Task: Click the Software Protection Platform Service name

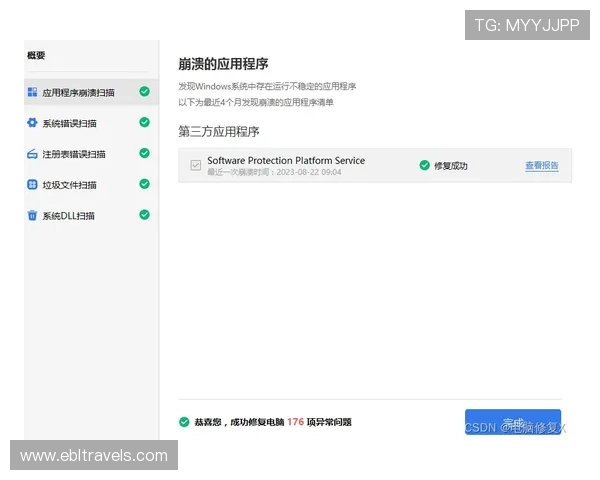Action: point(286,160)
